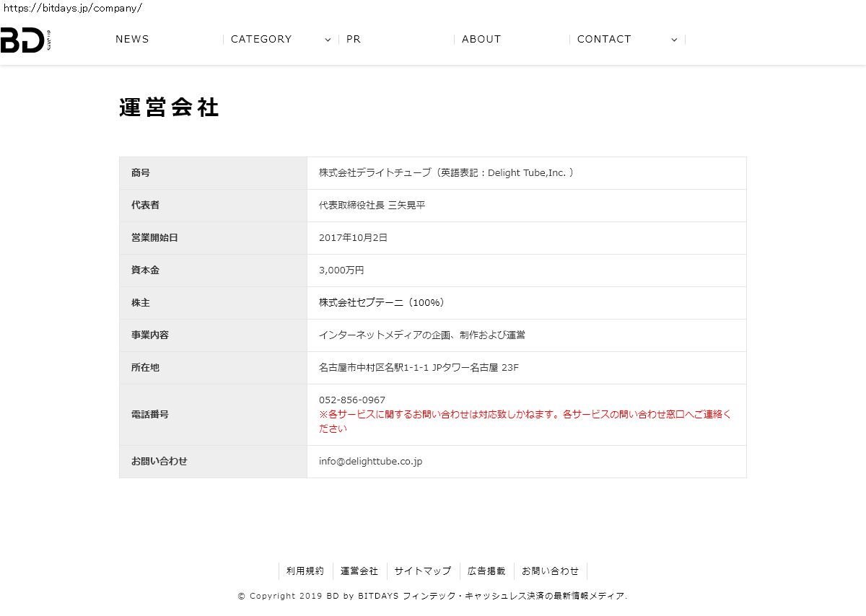Open the 利用規約 footer link
Image resolution: width=866 pixels, height=616 pixels.
pyautogui.click(x=305, y=571)
